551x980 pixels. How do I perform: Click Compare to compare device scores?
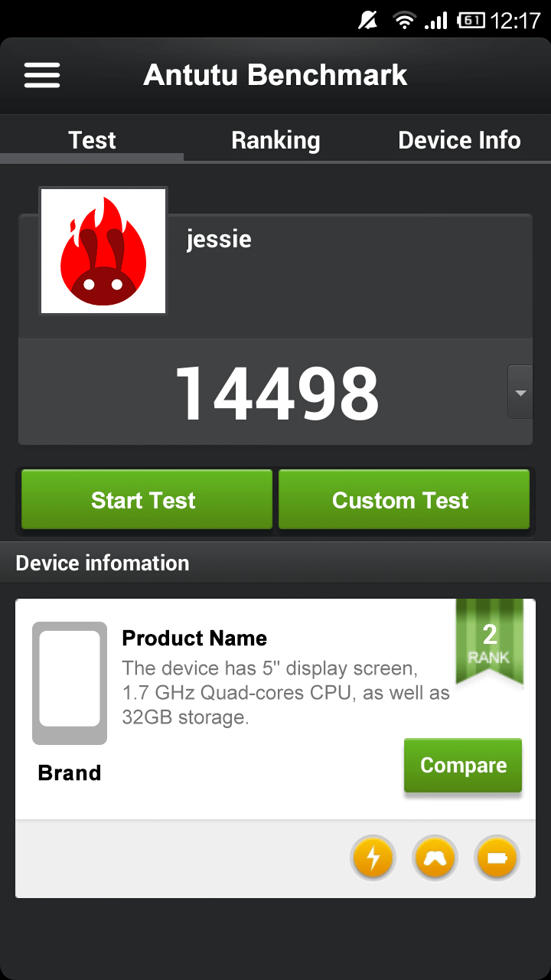pyautogui.click(x=462, y=764)
